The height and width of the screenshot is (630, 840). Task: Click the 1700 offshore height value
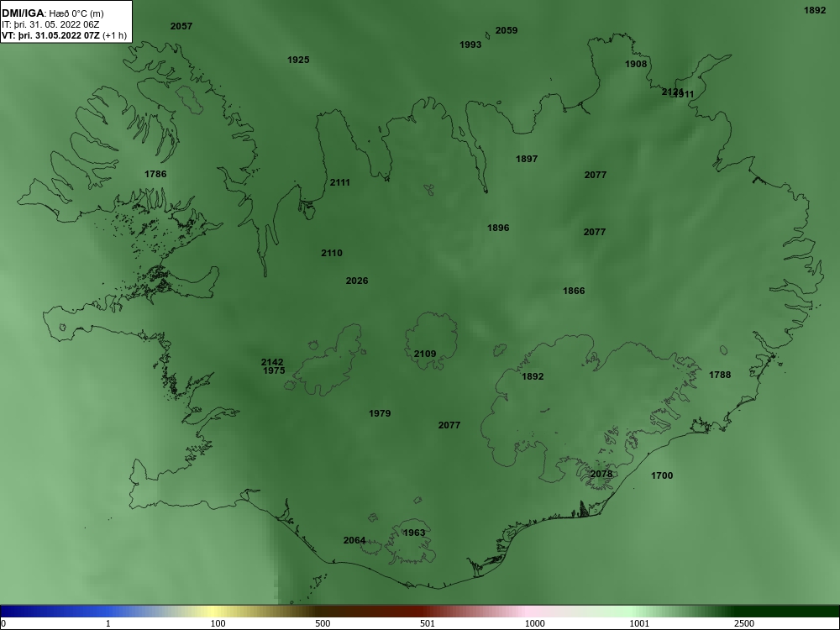tap(662, 475)
